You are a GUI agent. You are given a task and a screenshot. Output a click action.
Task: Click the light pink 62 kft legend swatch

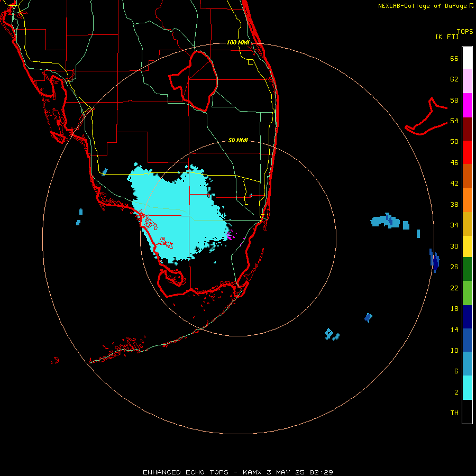[x=467, y=81]
